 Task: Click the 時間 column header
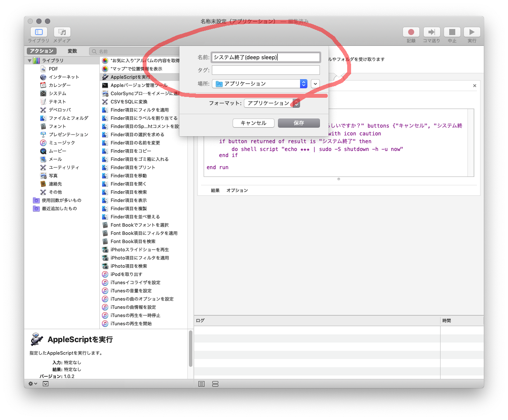click(x=462, y=321)
